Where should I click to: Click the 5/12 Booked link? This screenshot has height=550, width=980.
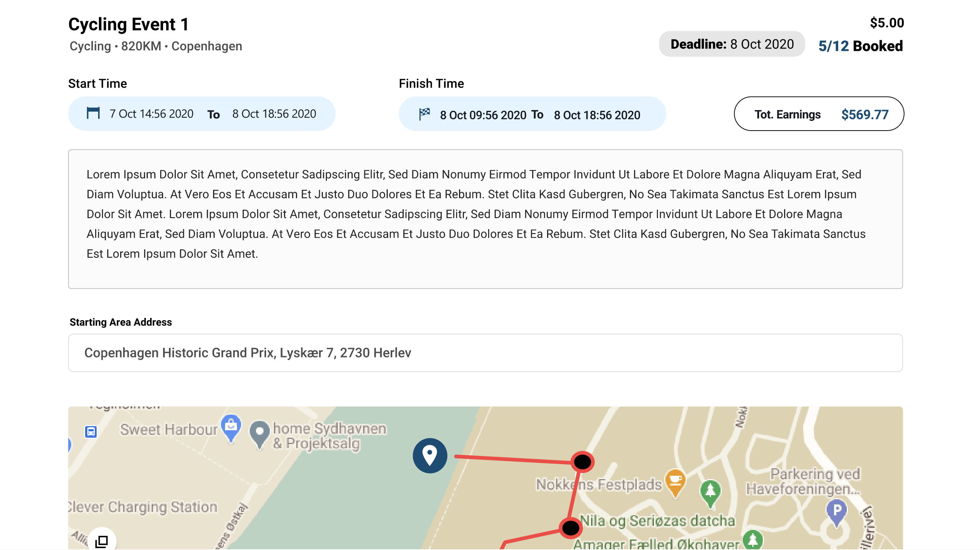860,46
